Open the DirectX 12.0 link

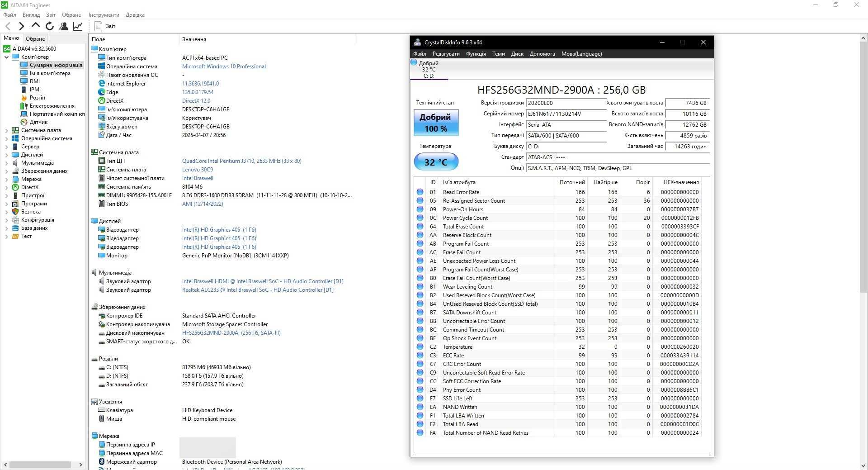point(196,101)
